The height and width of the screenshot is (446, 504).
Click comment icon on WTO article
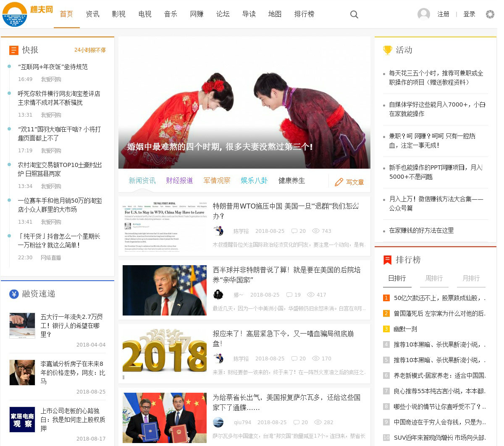[x=294, y=231]
